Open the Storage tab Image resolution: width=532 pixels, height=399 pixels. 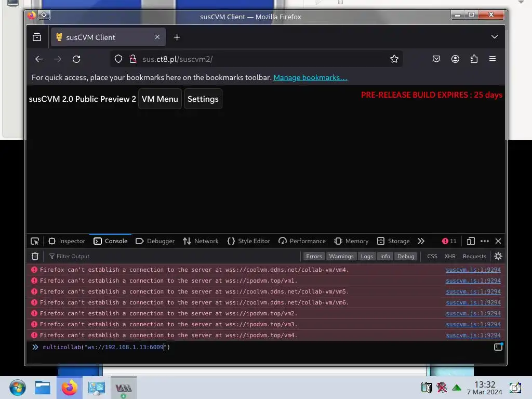tap(393, 241)
